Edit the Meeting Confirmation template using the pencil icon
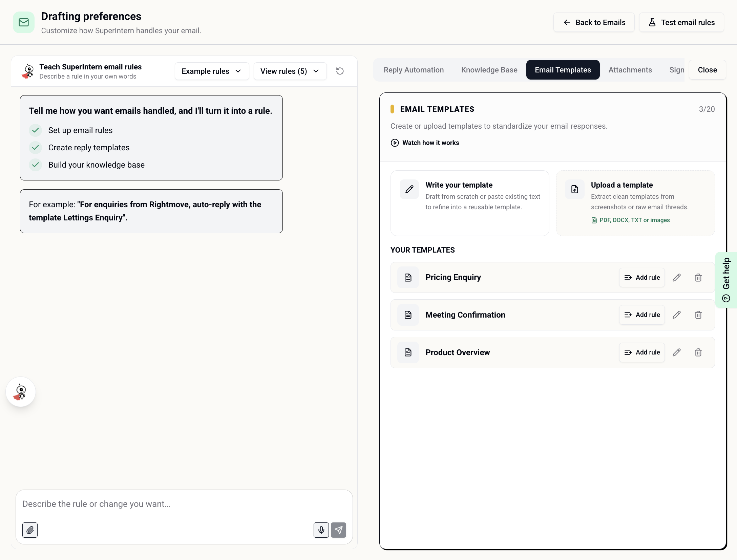Image resolution: width=737 pixels, height=560 pixels. tap(677, 315)
